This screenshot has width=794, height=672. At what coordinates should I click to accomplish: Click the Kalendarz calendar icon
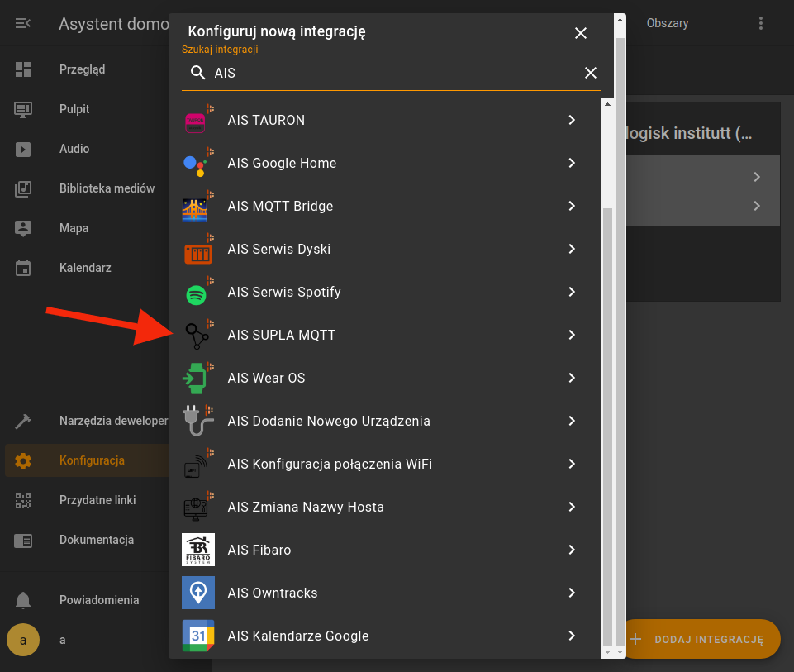click(23, 268)
